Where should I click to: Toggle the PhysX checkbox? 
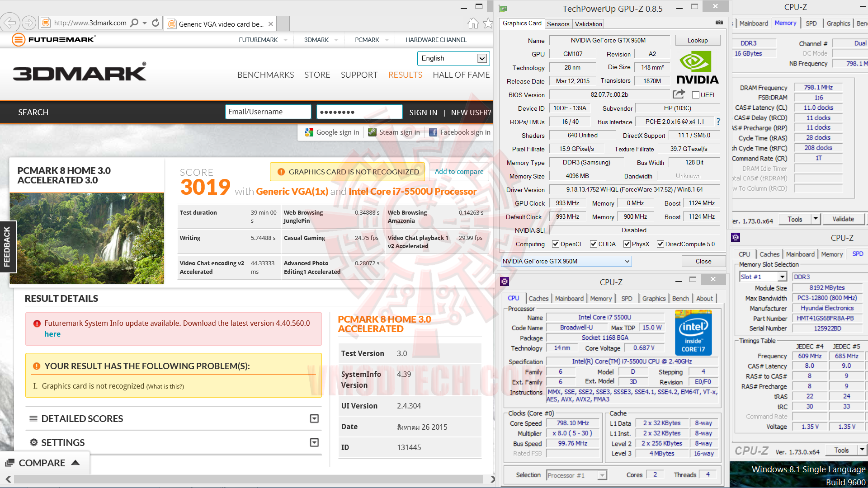coord(627,244)
